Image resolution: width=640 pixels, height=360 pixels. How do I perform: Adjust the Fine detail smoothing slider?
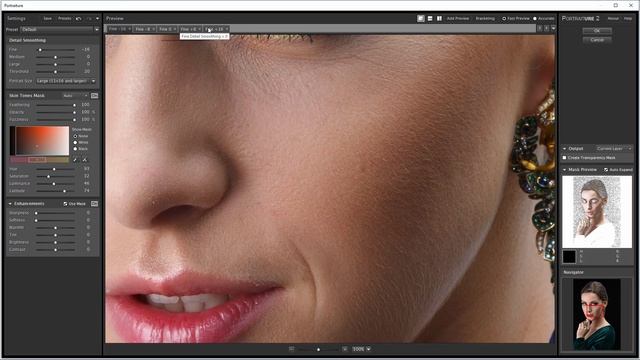[x=55, y=49]
